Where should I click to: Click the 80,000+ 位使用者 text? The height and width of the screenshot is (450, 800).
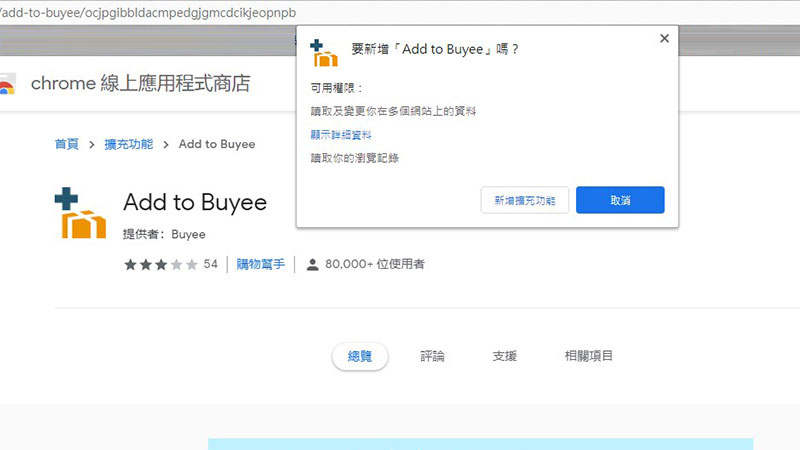(375, 264)
